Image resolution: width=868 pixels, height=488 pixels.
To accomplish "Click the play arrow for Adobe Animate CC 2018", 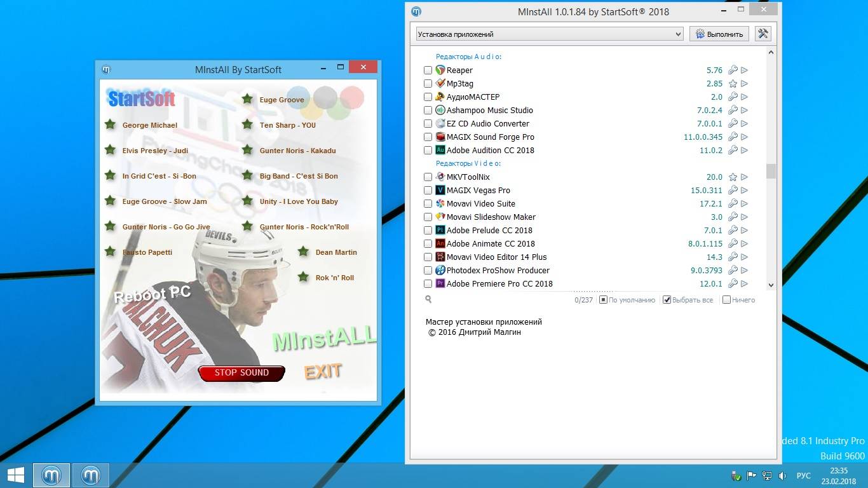I will [x=744, y=244].
